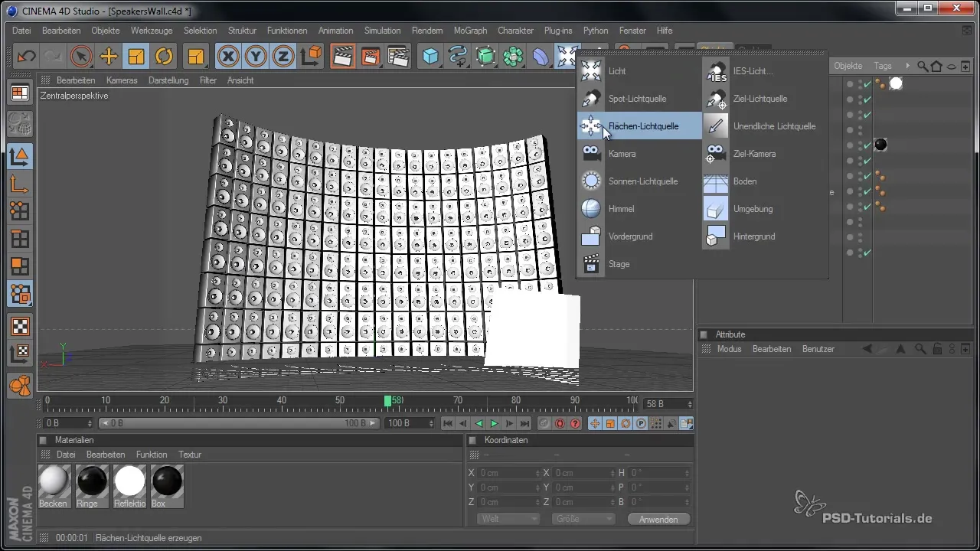Jump to the animation start

tap(448, 423)
